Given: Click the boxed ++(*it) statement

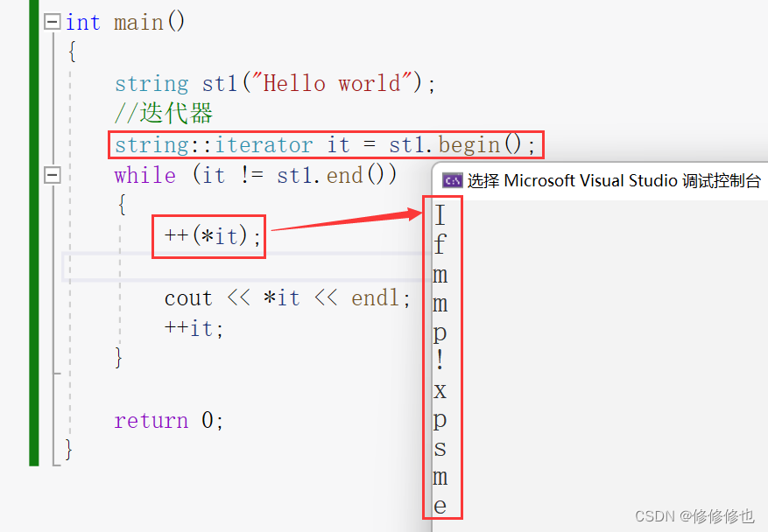Looking at the screenshot, I should (x=208, y=235).
